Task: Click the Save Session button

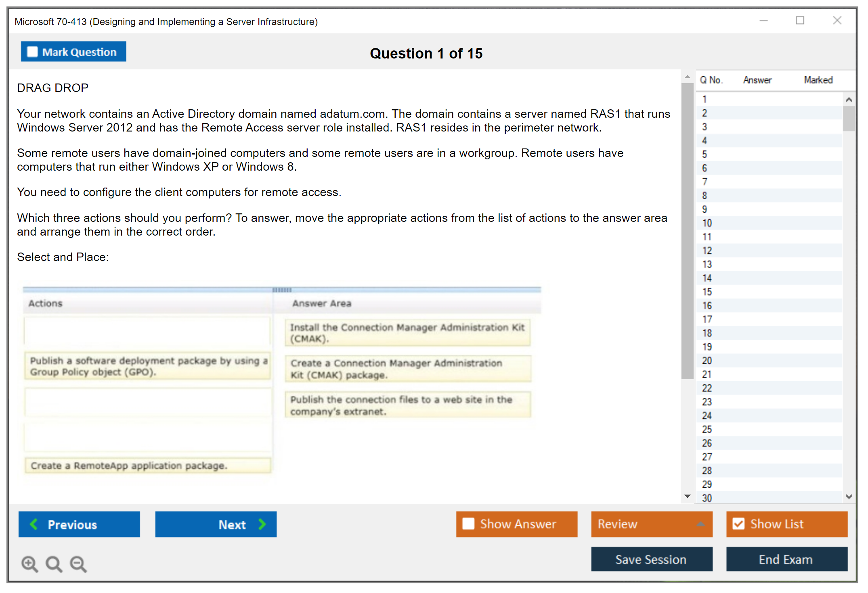Action: pyautogui.click(x=651, y=559)
